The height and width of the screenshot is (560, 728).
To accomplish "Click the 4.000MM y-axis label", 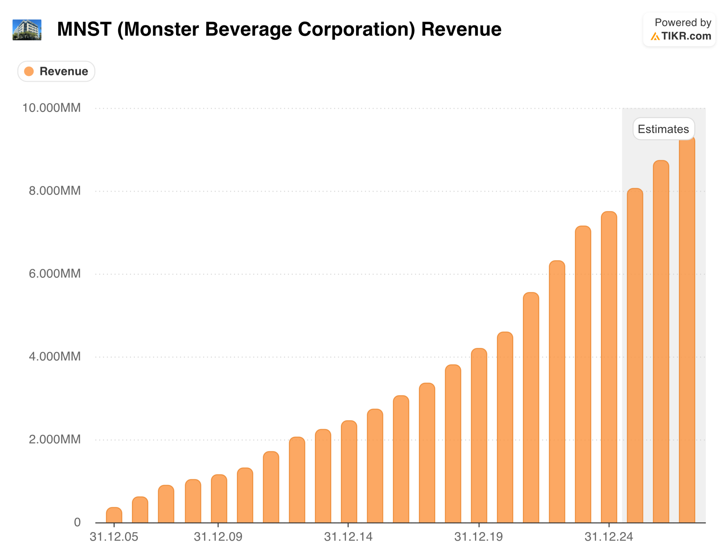I will pyautogui.click(x=55, y=357).
